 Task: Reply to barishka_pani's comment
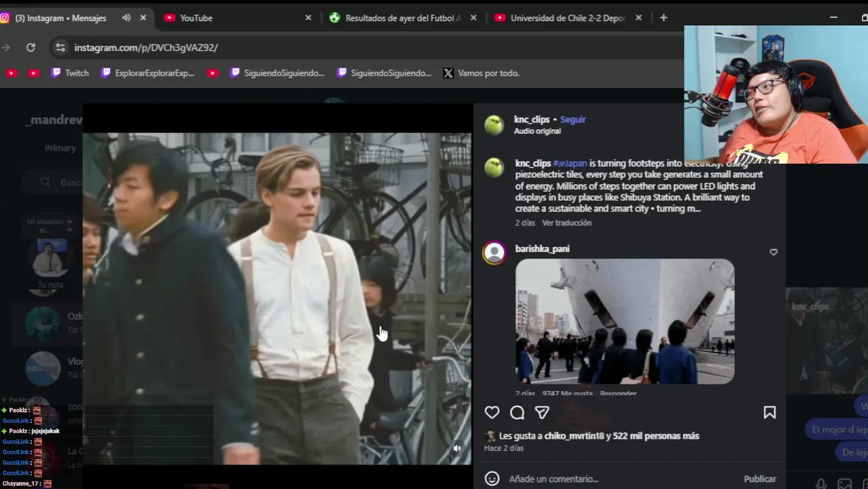pyautogui.click(x=618, y=393)
